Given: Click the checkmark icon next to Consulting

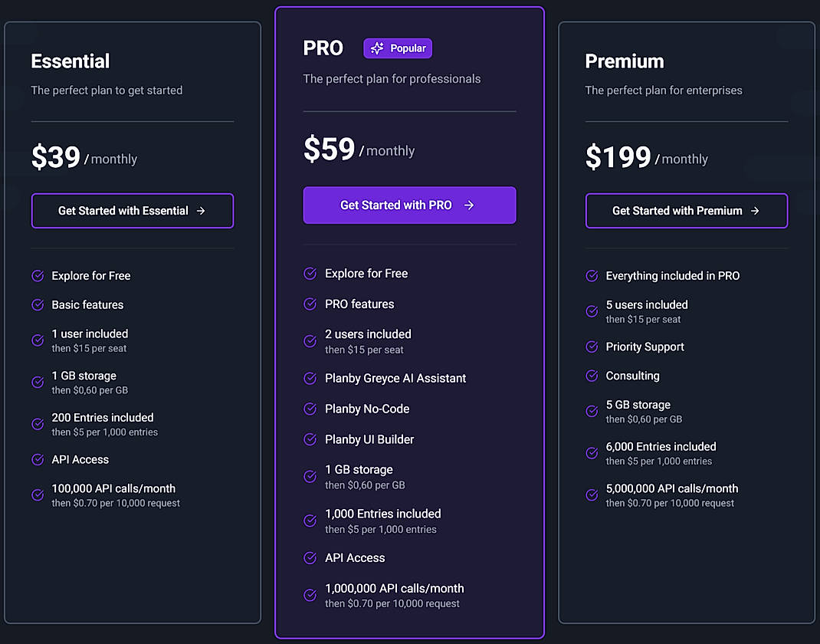Looking at the screenshot, I should pos(591,376).
